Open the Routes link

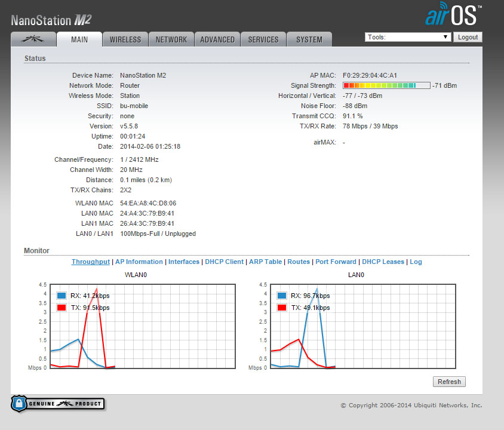(299, 262)
